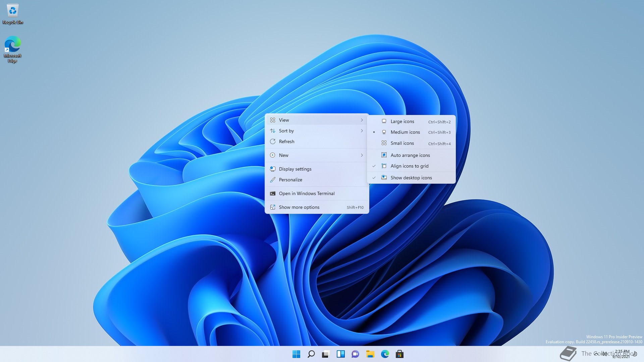Image resolution: width=644 pixels, height=362 pixels.
Task: Open the Windows Start button
Action: (x=296, y=354)
